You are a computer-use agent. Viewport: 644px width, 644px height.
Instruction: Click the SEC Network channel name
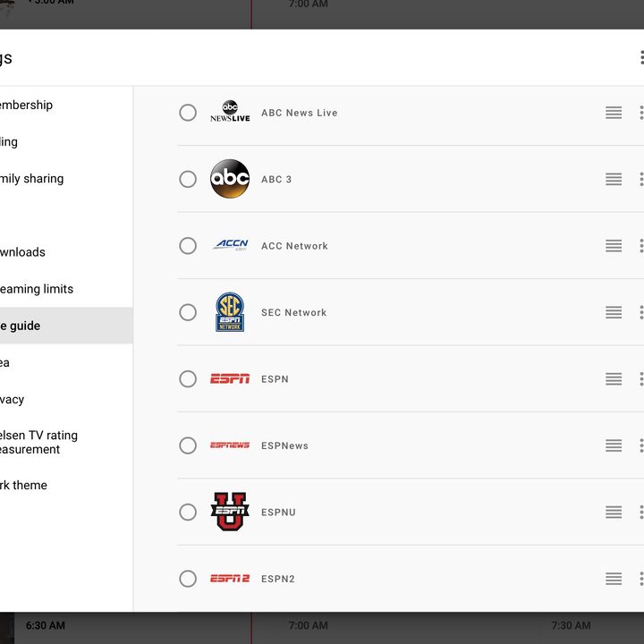point(294,312)
